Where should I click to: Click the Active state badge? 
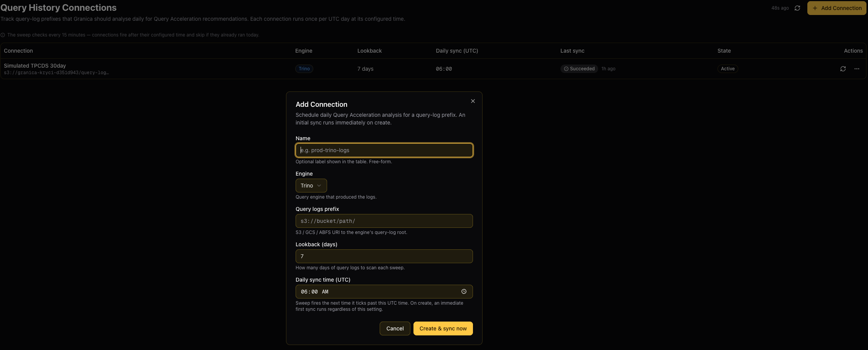coord(727,69)
